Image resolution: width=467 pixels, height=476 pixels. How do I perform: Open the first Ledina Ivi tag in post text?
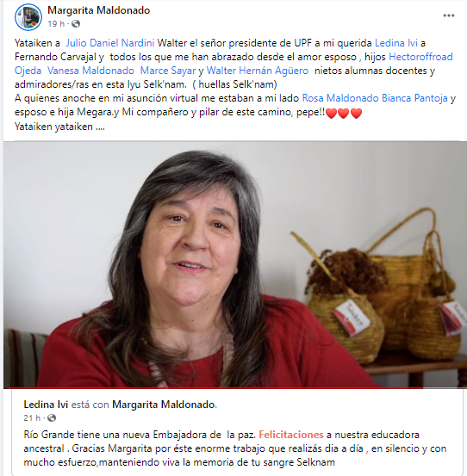coord(396,43)
